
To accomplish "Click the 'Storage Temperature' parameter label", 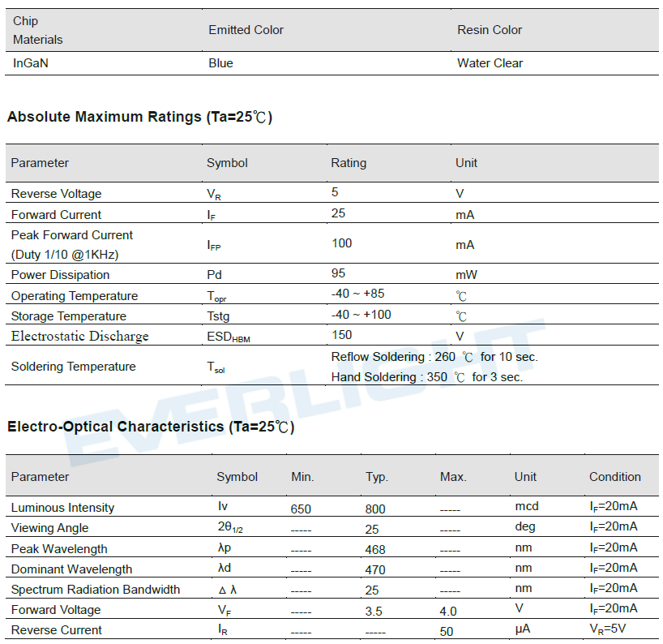I will coord(69,316).
